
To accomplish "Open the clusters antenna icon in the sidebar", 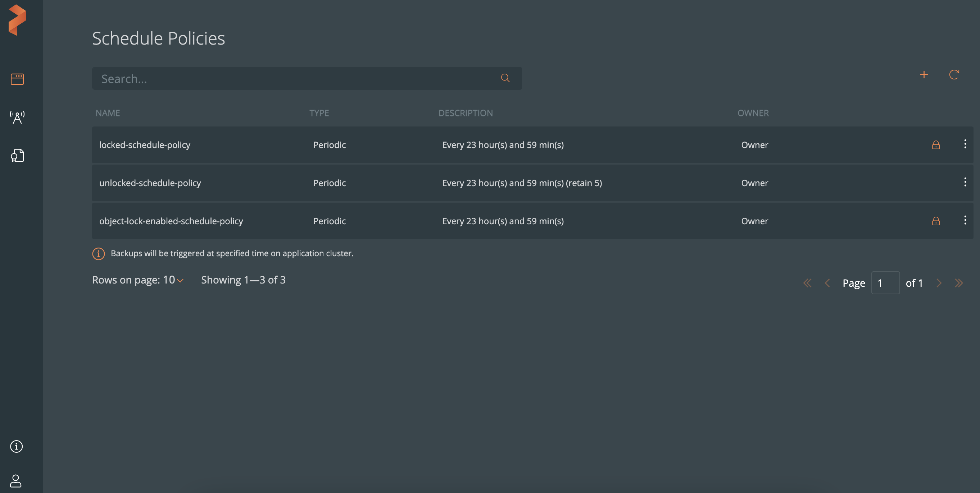I will pos(17,118).
